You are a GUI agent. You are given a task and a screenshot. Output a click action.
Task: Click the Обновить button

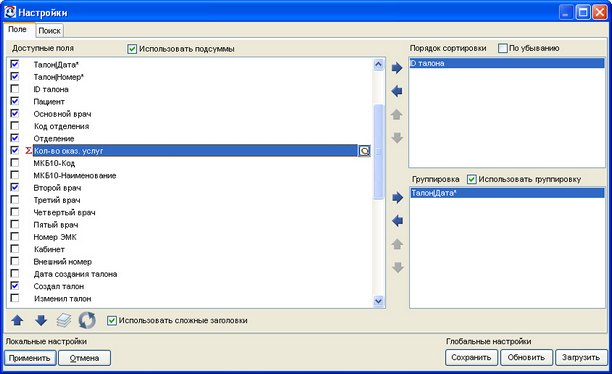526,357
